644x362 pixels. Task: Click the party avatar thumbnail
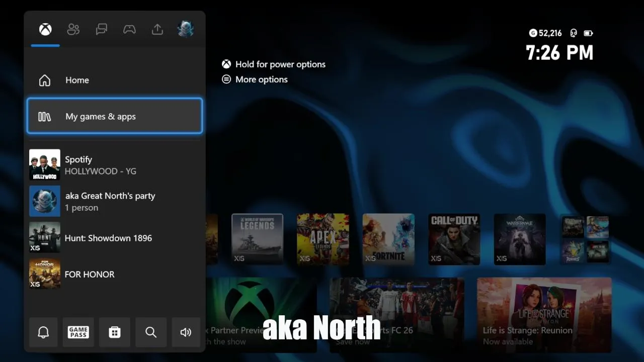(x=45, y=201)
